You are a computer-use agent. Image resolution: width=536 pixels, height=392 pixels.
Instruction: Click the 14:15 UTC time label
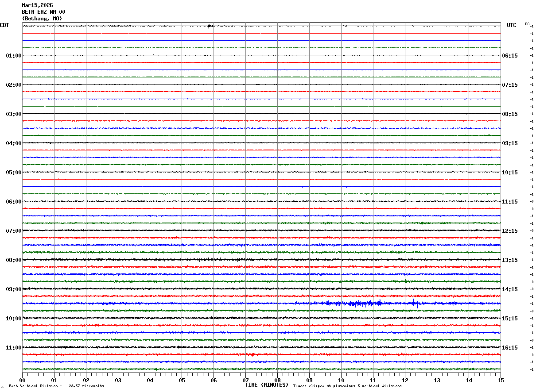click(509, 289)
